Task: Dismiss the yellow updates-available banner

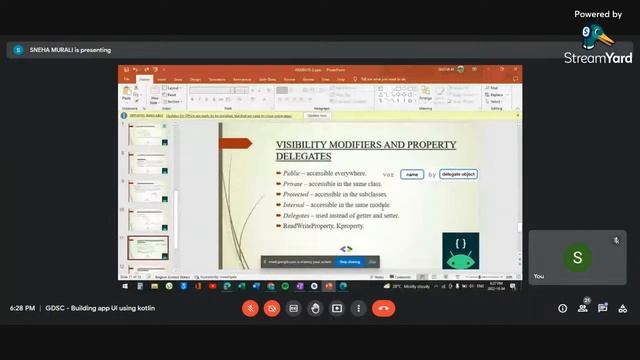Action: point(518,116)
